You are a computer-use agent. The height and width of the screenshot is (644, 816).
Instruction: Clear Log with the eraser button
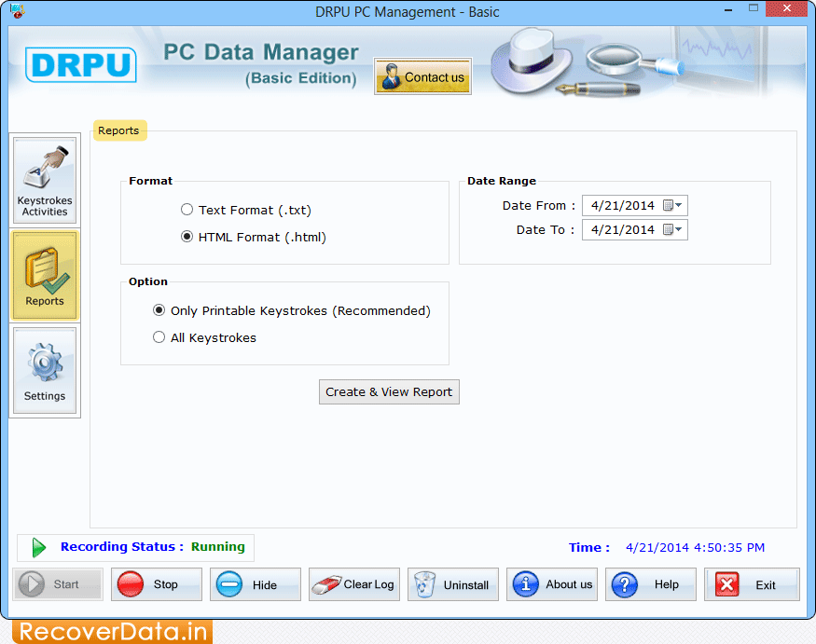pos(353,584)
